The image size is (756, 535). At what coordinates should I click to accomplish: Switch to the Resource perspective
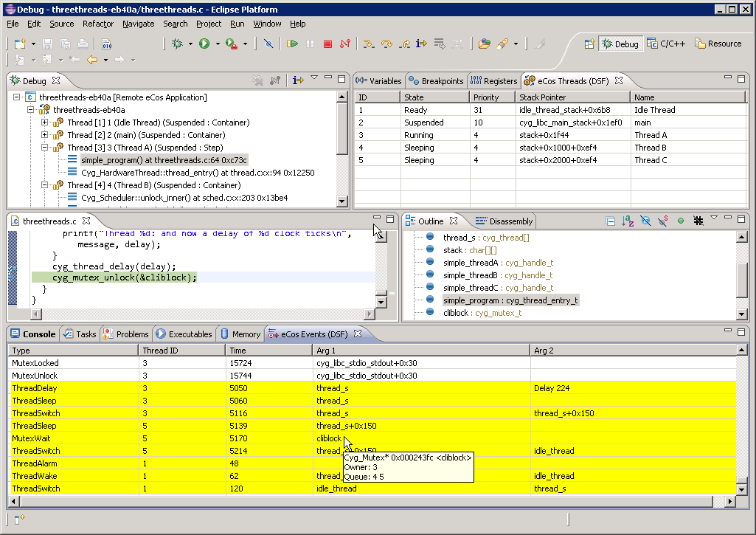(x=718, y=44)
